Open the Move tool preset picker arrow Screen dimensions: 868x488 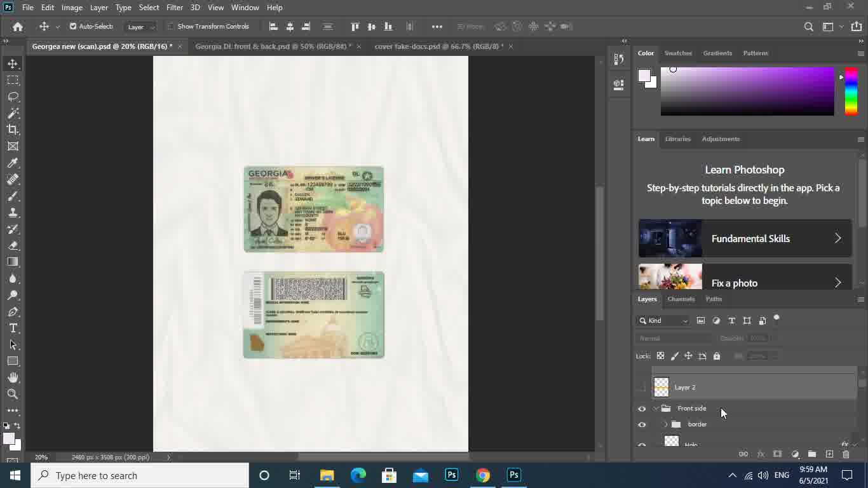[x=58, y=27]
